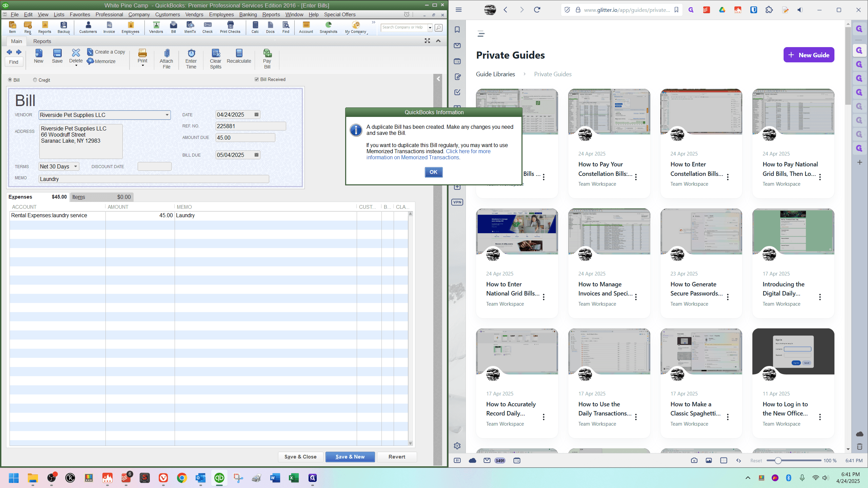Open options for How to Generate Secure Passwords
The width and height of the screenshot is (868, 488).
[728, 297]
